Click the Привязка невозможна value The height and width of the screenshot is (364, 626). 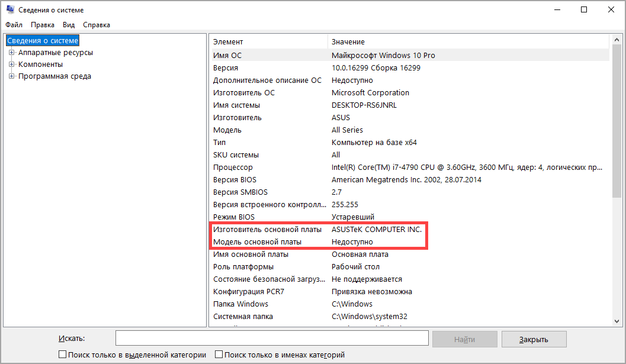point(372,291)
